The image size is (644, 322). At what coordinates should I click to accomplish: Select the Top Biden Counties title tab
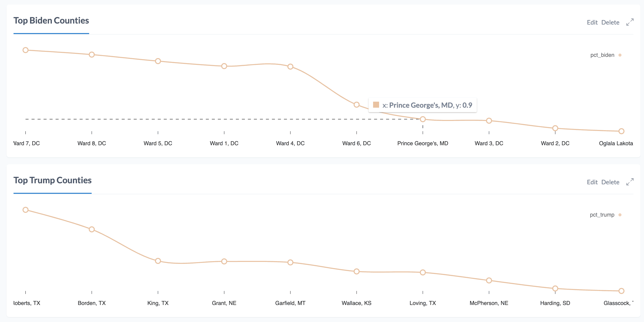pos(51,21)
